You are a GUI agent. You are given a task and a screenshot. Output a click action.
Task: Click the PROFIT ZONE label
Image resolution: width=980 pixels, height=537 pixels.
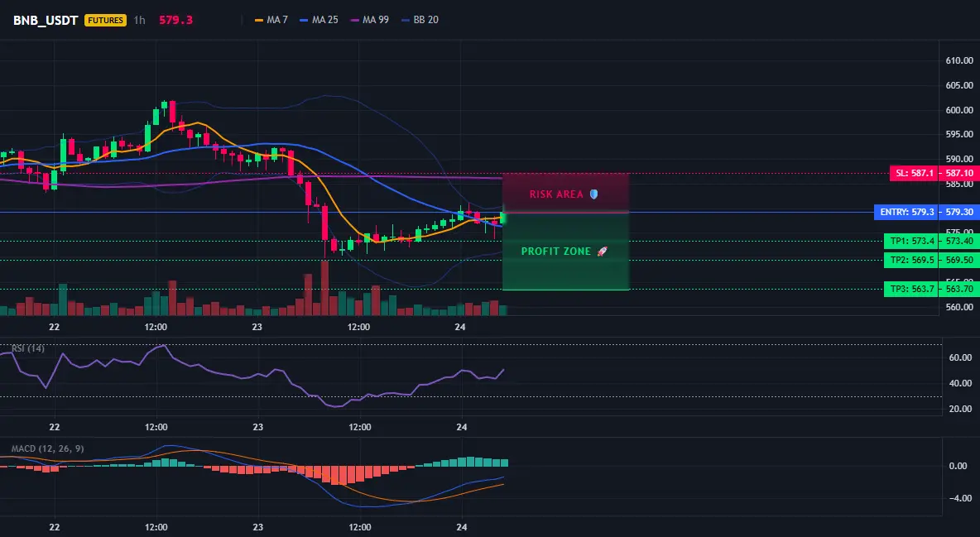click(x=555, y=252)
